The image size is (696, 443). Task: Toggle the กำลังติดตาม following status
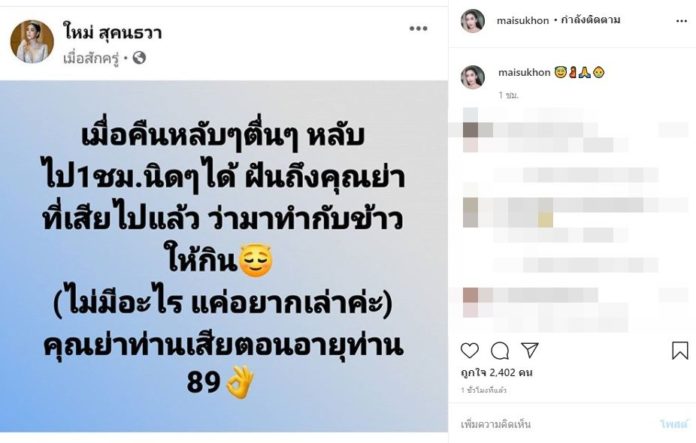point(590,20)
